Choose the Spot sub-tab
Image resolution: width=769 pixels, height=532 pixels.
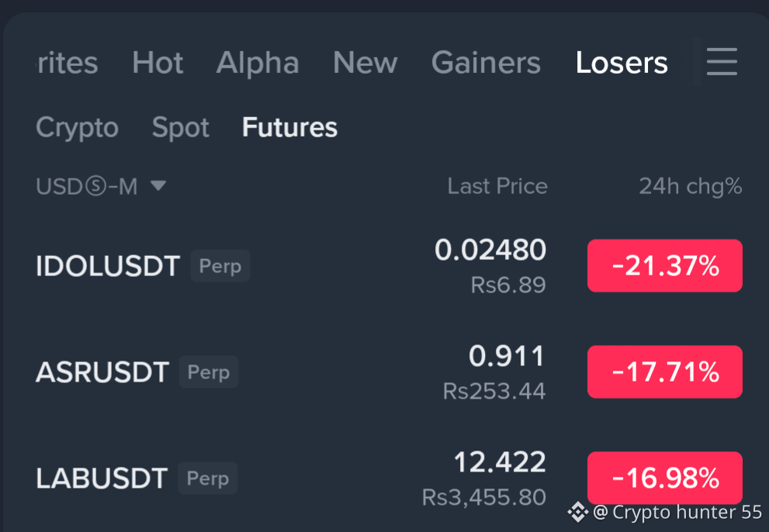pos(181,127)
